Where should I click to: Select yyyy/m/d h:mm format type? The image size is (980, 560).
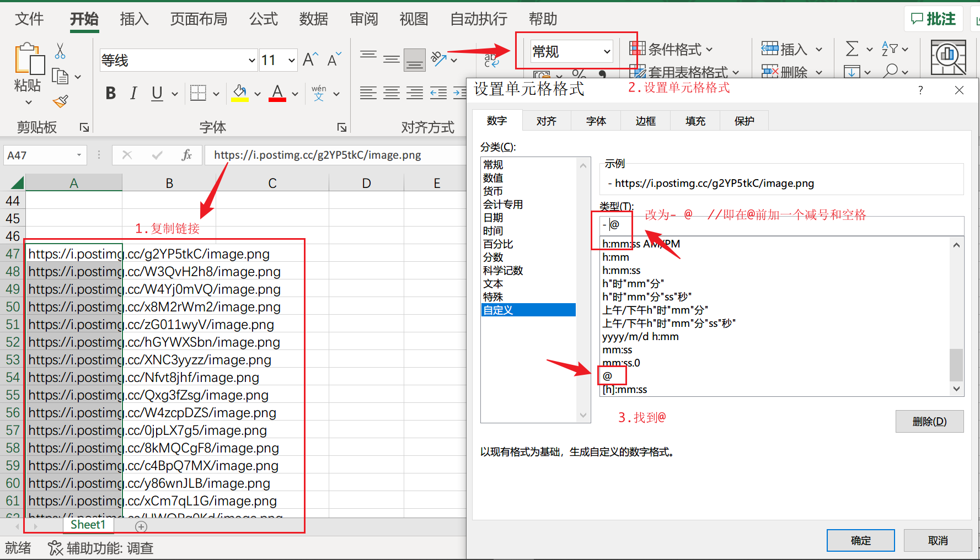click(x=640, y=336)
